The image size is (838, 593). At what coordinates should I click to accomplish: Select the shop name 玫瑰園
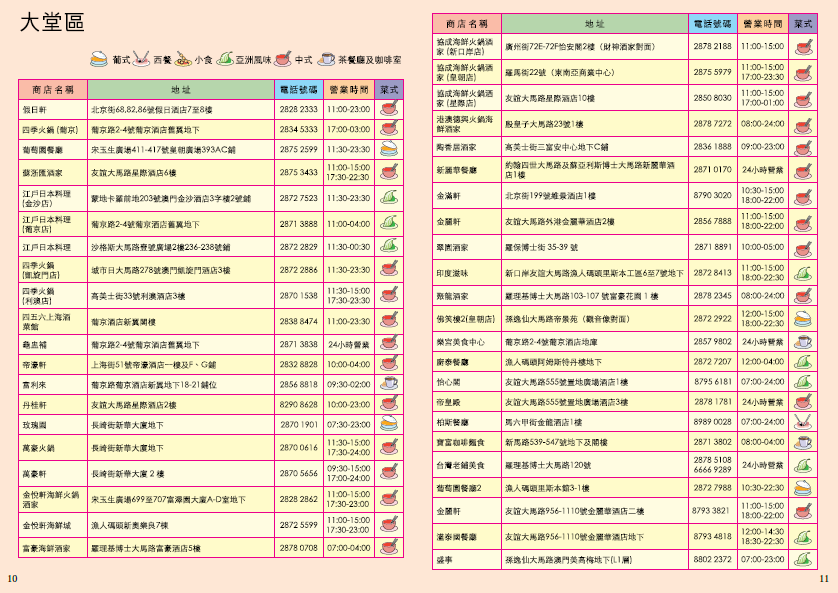click(x=35, y=425)
